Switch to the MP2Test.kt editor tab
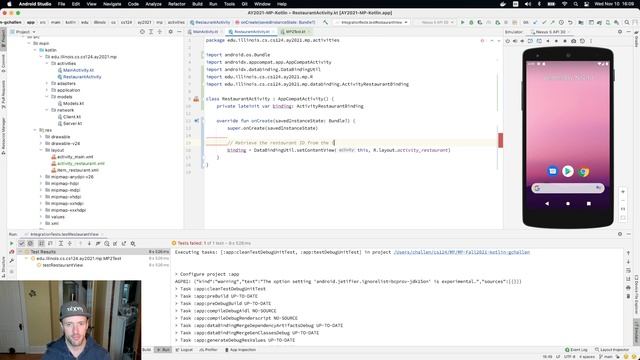This screenshot has width=640, height=360. pyautogui.click(x=296, y=31)
